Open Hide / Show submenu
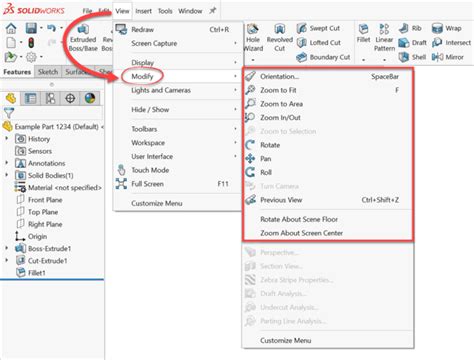Image resolution: width=474 pixels, height=360 pixels. [177, 110]
